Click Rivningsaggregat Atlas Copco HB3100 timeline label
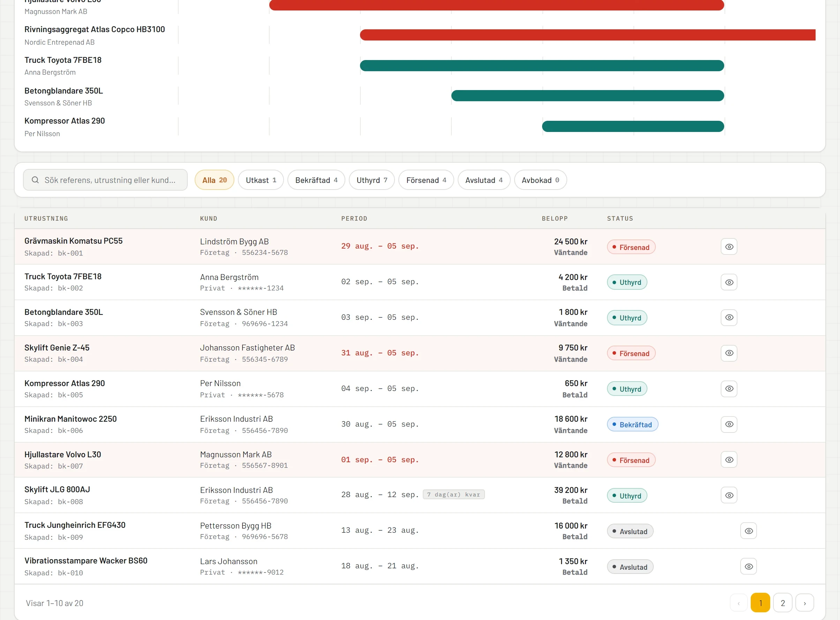The width and height of the screenshot is (840, 620). [95, 29]
